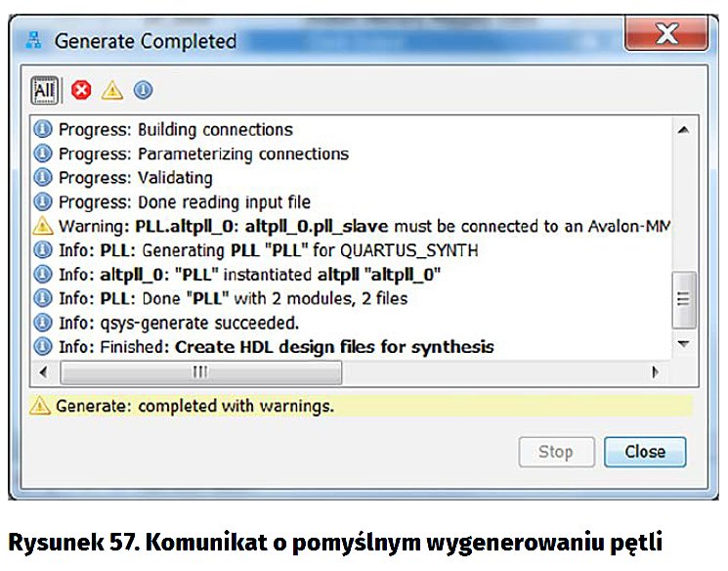Click the horizontal scrollbar right arrow
728x571 pixels.
[x=655, y=373]
